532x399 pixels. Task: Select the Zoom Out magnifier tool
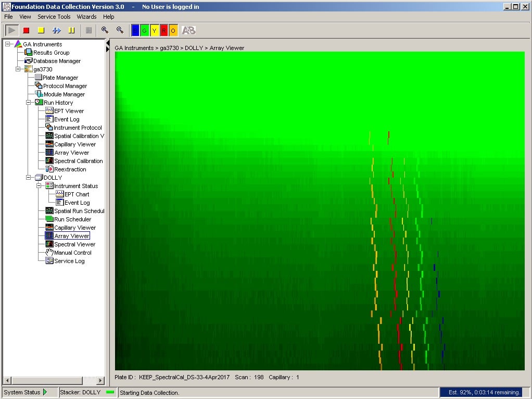[119, 30]
